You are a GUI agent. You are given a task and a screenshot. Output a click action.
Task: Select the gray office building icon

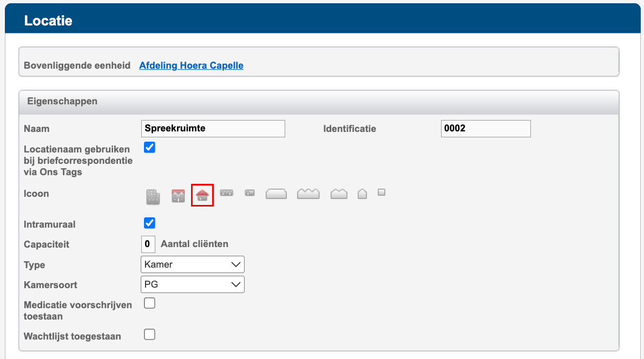(153, 197)
